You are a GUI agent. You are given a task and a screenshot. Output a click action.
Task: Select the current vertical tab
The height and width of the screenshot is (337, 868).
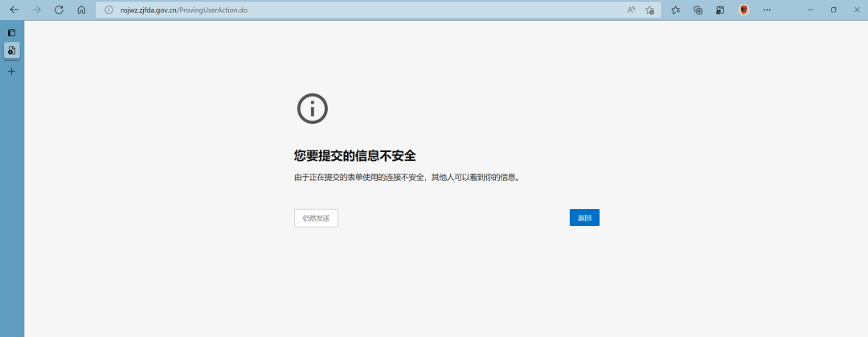pyautogui.click(x=11, y=51)
